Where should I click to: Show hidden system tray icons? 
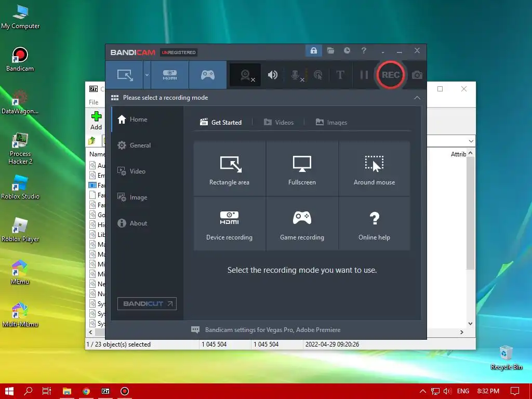tap(423, 391)
